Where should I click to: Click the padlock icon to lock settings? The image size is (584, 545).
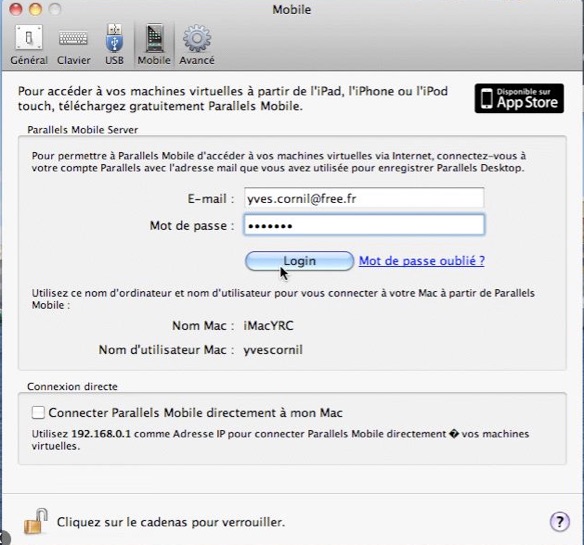click(36, 522)
